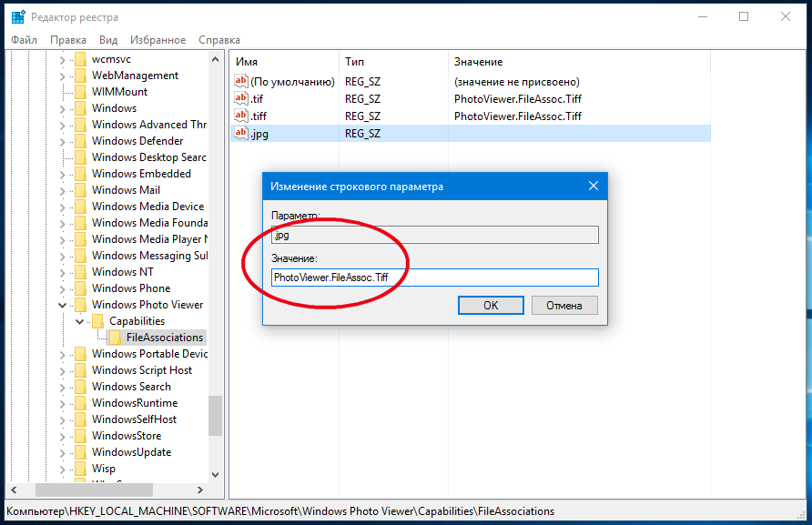Select the FileAssociations folder icon

[116, 338]
